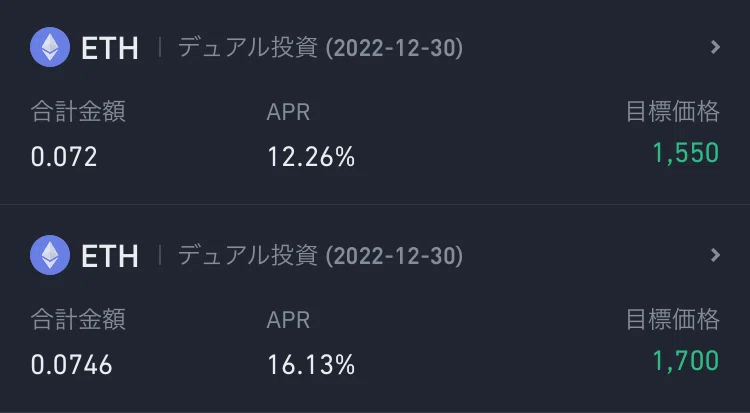Open the first デュアル投資 (2022-12-30) title
The width and height of the screenshot is (750, 413).
point(320,48)
